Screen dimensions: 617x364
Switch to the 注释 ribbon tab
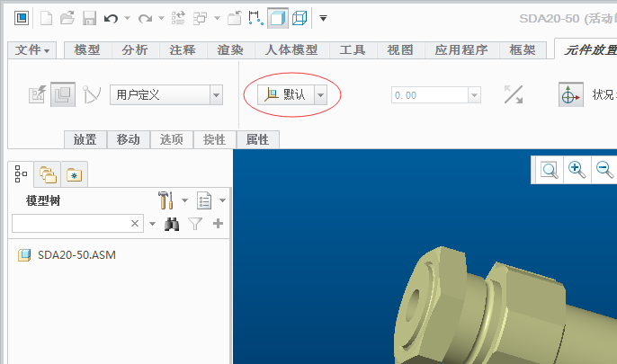tap(183, 50)
